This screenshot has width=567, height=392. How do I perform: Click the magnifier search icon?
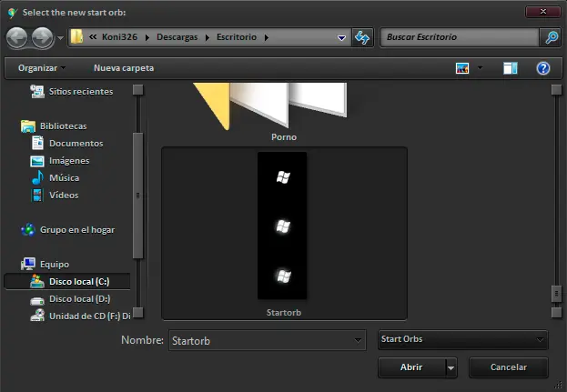click(552, 37)
